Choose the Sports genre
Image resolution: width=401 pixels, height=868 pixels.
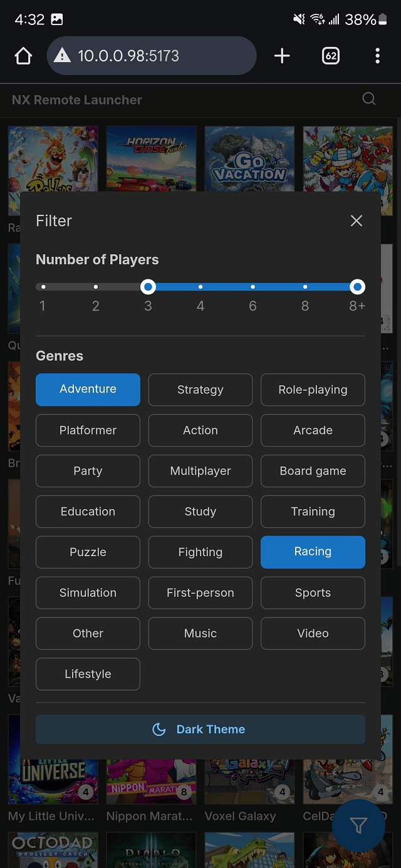click(x=313, y=592)
